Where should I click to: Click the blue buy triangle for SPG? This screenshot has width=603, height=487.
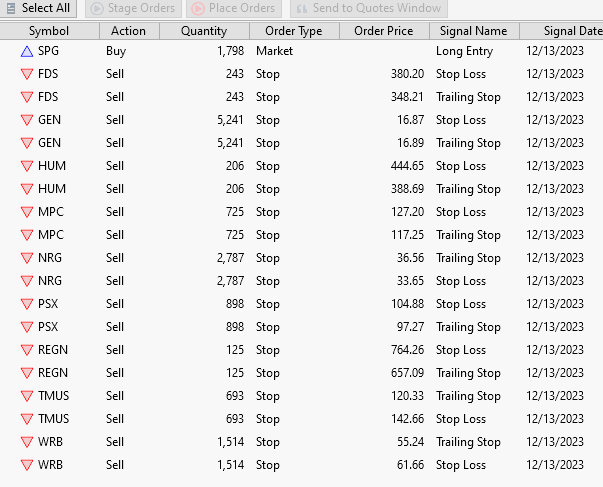(27, 51)
